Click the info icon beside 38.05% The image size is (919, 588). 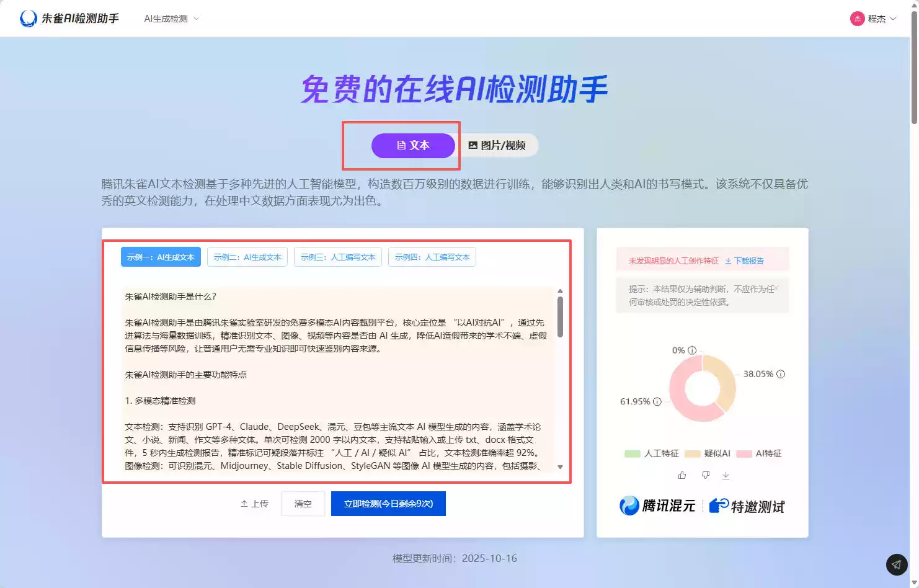point(781,374)
